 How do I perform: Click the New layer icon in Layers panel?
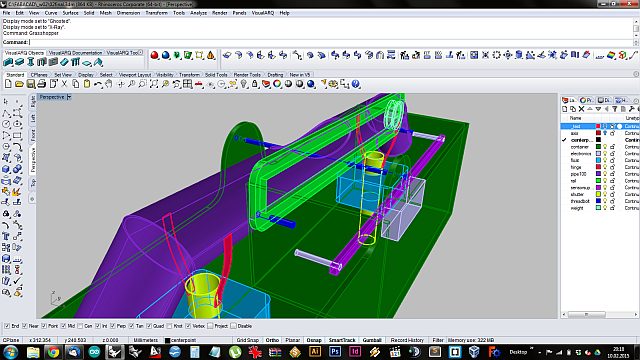click(x=565, y=109)
